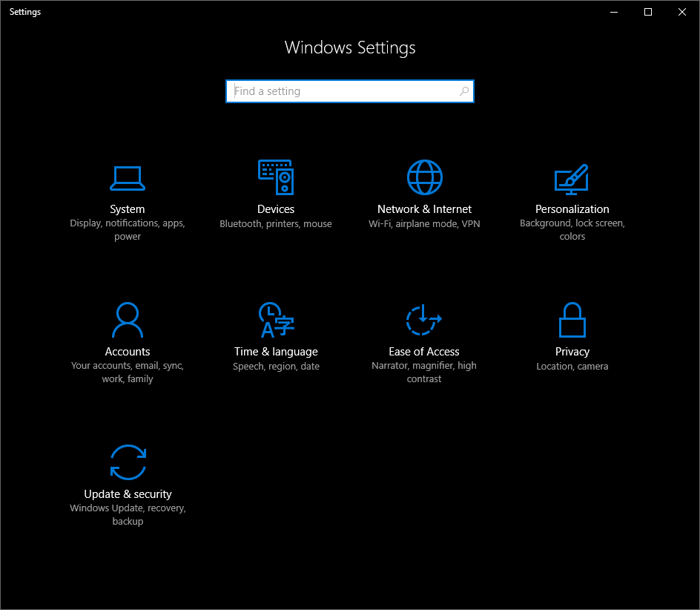Screen dimensions: 700x610
Task: Click the magnifier search icon
Action: (x=464, y=91)
